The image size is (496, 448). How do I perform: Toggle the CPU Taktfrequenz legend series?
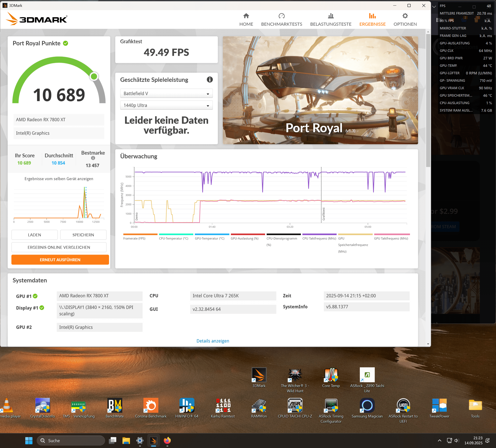tap(319, 238)
